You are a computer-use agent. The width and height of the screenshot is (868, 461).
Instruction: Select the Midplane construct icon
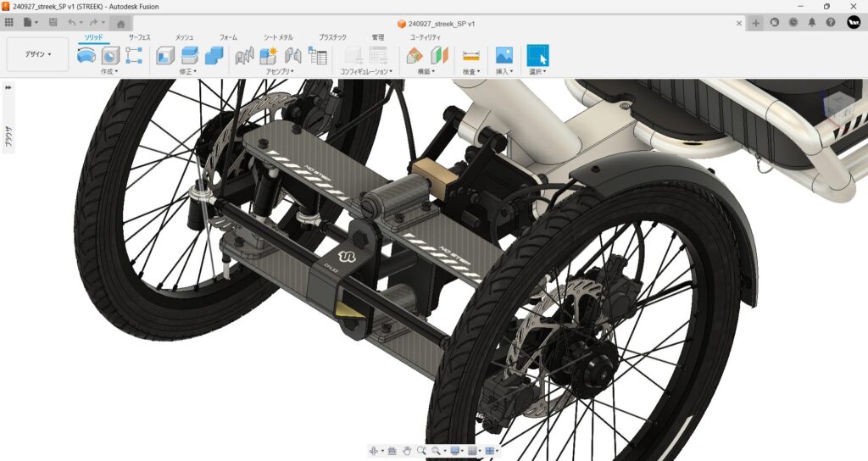point(439,55)
